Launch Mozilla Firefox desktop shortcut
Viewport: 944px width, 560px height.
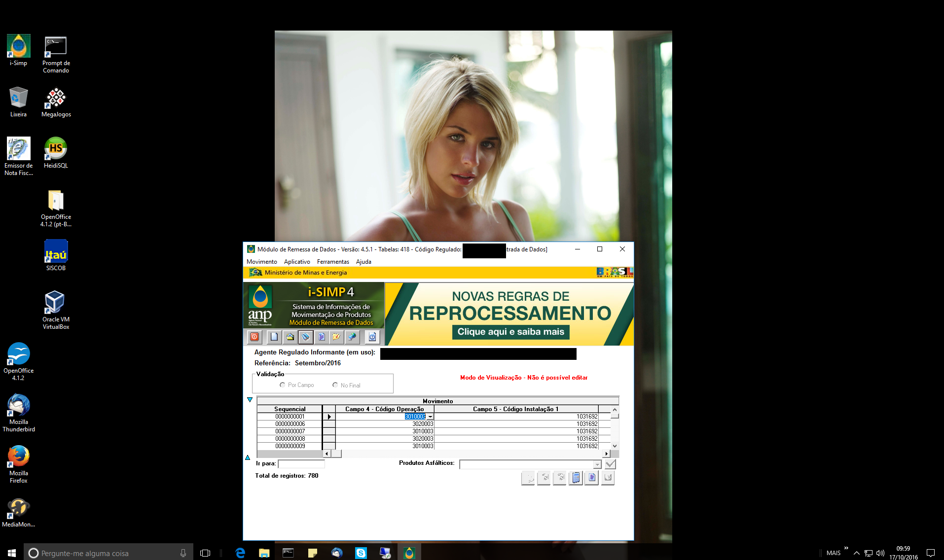pos(19,464)
